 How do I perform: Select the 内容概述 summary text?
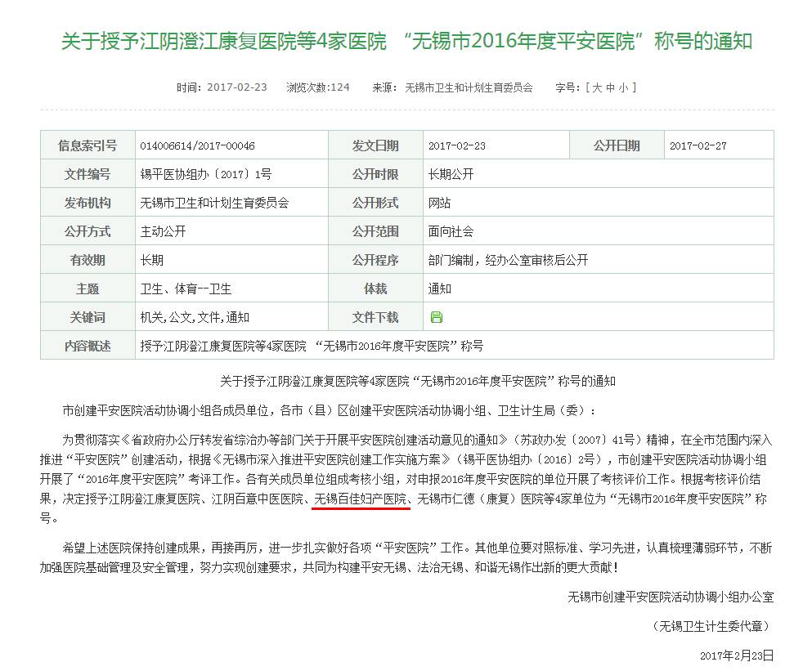(x=312, y=346)
